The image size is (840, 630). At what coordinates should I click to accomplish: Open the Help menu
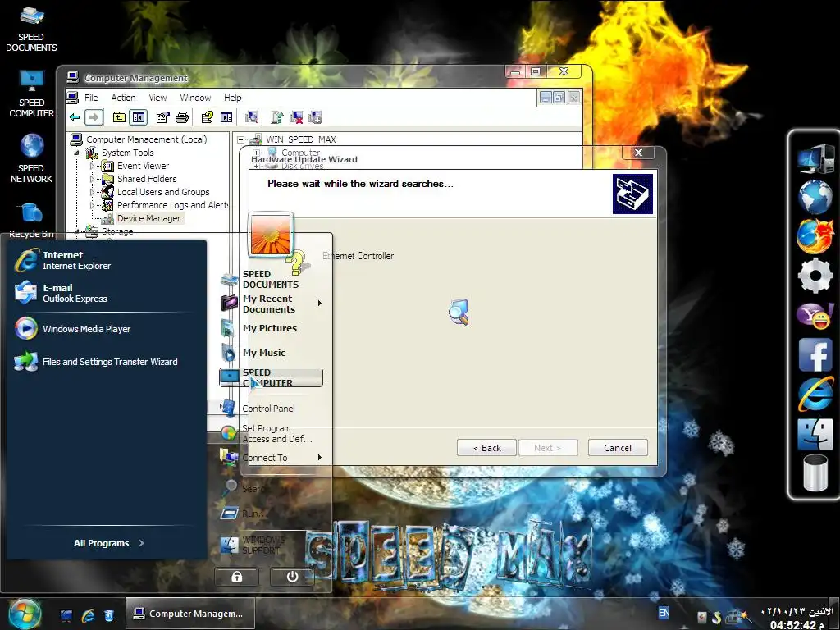coord(232,98)
